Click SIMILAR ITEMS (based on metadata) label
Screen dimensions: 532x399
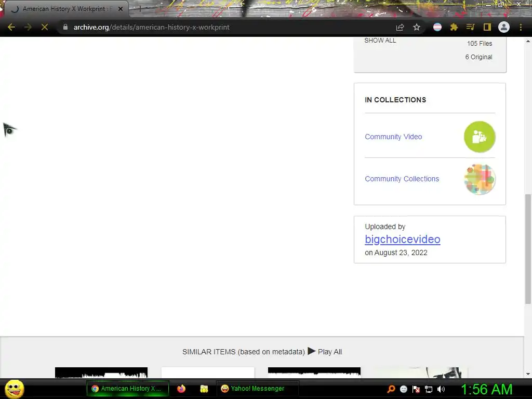click(x=244, y=352)
